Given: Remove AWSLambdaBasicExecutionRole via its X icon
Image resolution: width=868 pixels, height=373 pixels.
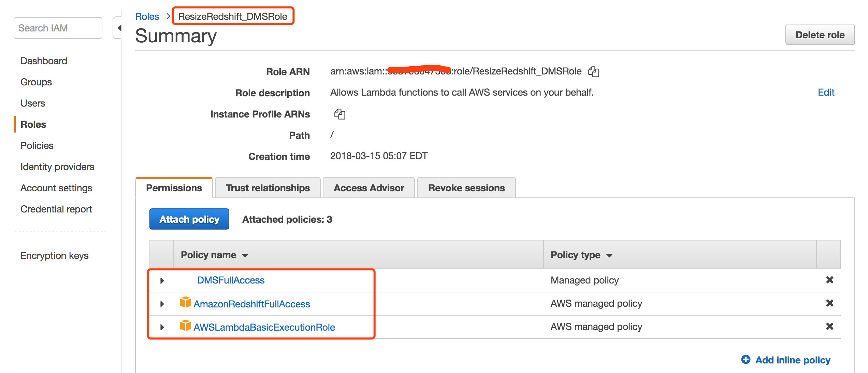Looking at the screenshot, I should coord(829,327).
